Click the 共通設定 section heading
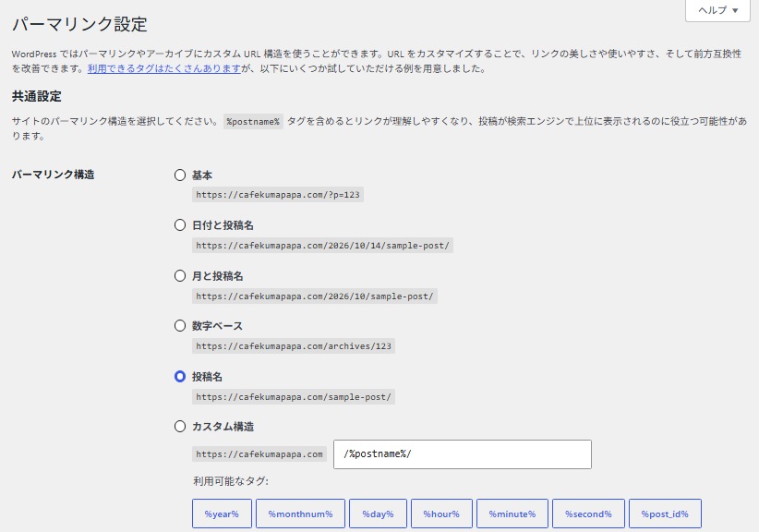 coord(37,96)
